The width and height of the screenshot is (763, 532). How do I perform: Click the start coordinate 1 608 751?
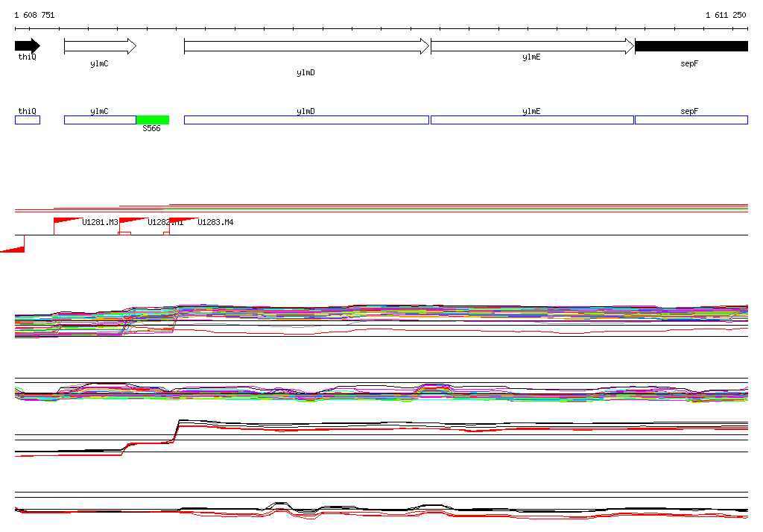(x=34, y=15)
